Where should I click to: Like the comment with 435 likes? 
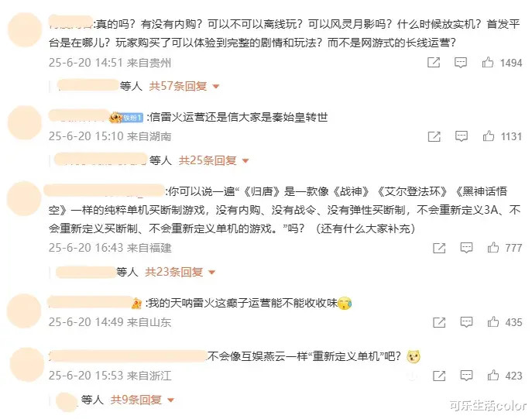coord(493,322)
